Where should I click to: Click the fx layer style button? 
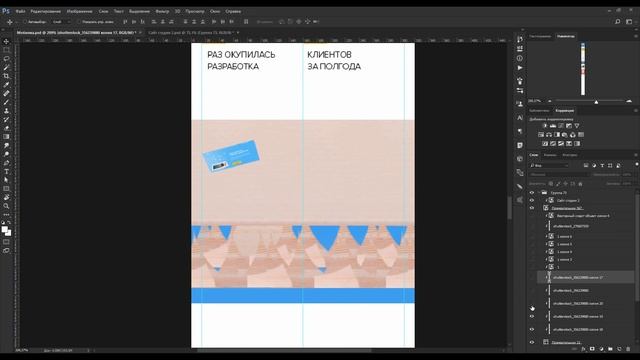tap(583, 349)
